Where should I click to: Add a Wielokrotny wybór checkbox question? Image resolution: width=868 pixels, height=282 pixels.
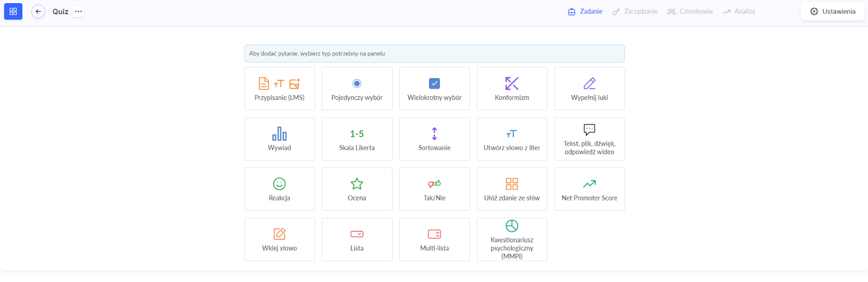tap(435, 89)
